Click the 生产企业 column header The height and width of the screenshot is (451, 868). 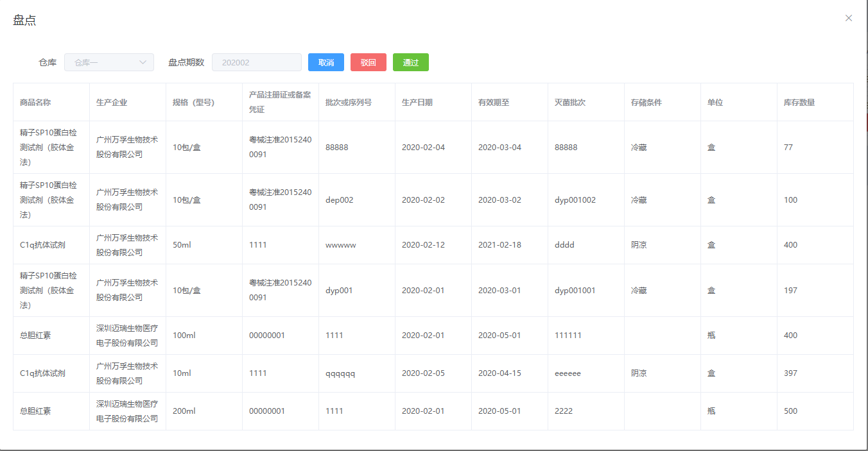(x=112, y=102)
